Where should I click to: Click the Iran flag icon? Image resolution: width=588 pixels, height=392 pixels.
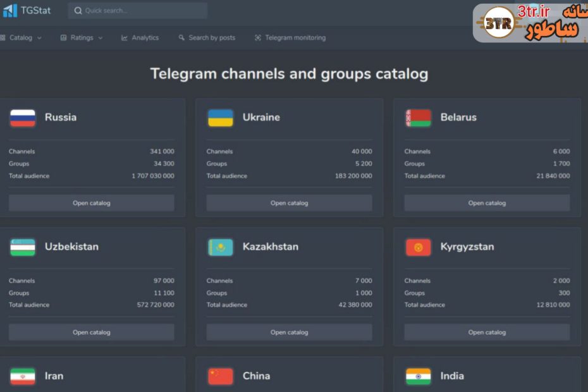pos(23,376)
